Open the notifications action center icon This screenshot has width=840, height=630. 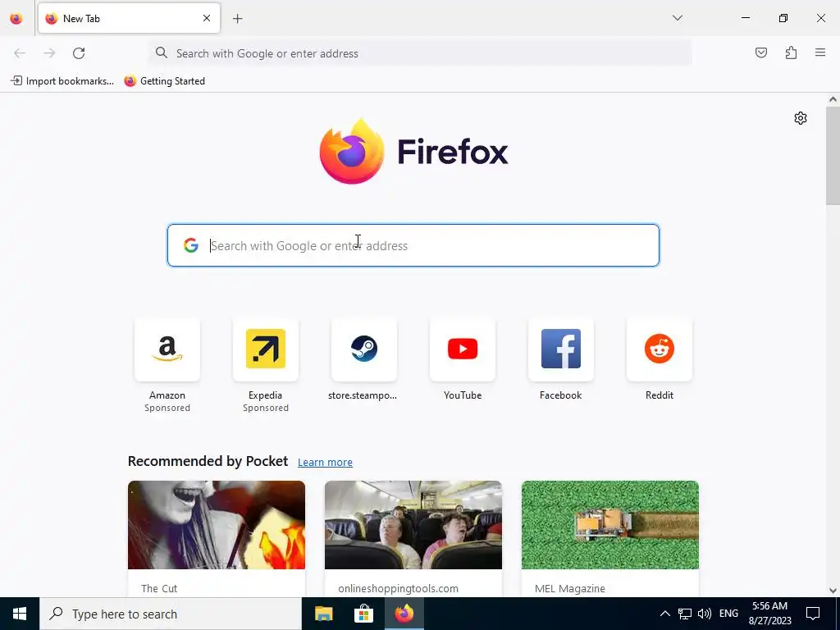point(813,614)
